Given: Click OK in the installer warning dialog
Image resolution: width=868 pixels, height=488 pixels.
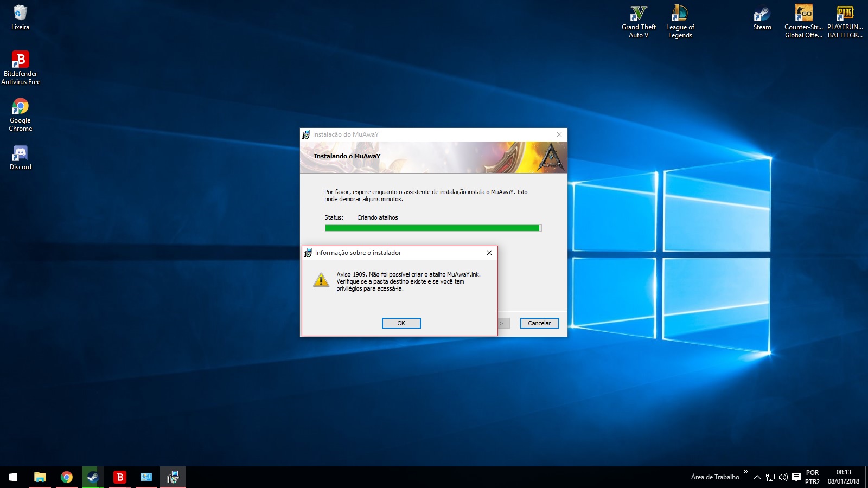Looking at the screenshot, I should [401, 323].
